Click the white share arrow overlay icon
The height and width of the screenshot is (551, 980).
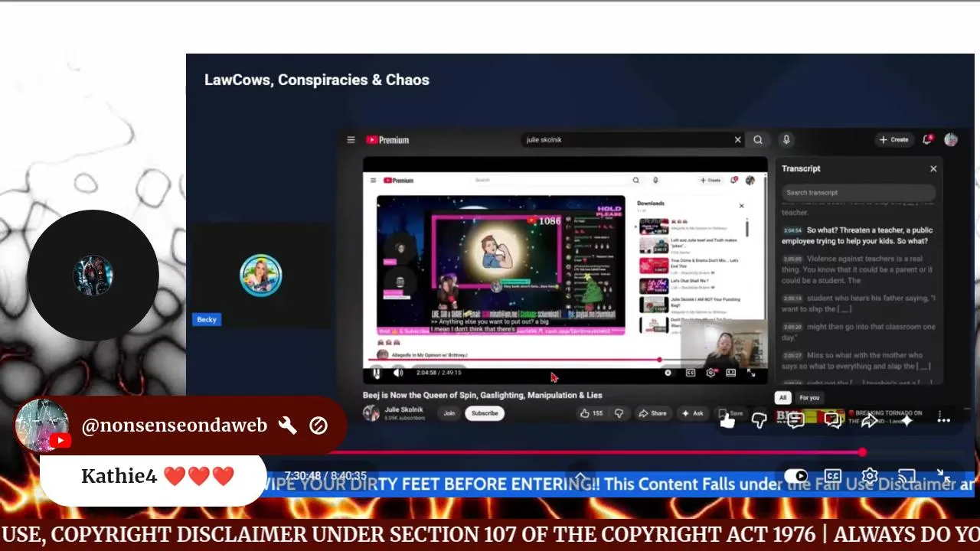870,419
